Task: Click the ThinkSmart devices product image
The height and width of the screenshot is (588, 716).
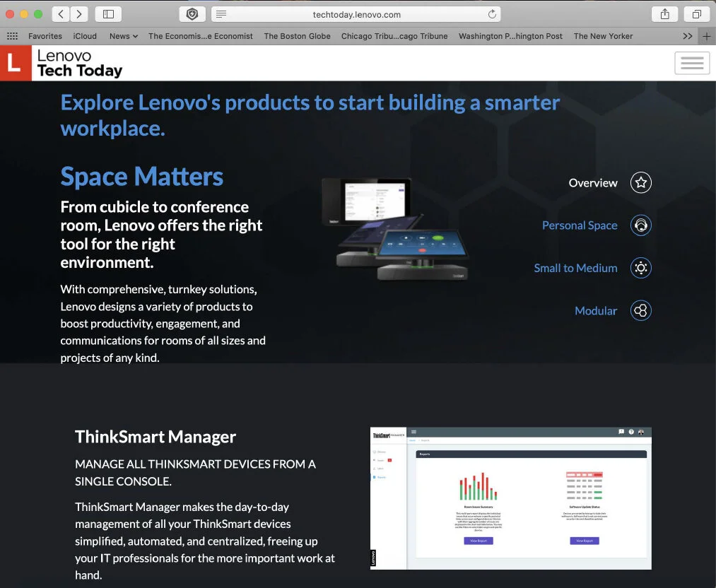Action: pyautogui.click(x=394, y=229)
